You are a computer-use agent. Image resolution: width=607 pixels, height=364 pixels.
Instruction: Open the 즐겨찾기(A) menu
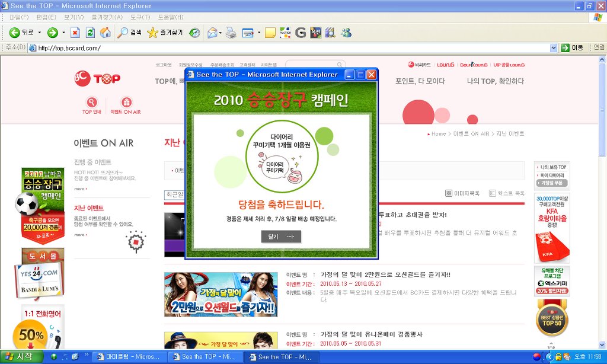tap(107, 17)
